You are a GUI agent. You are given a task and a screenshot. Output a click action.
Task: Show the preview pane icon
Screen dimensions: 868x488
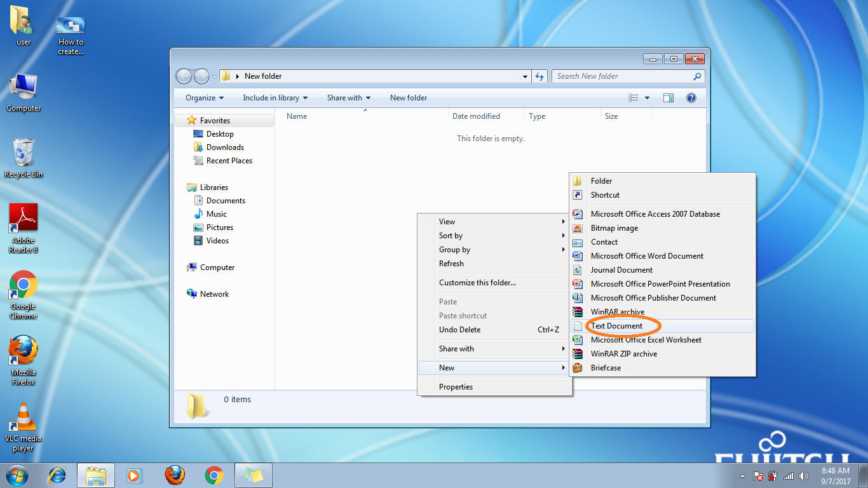668,98
